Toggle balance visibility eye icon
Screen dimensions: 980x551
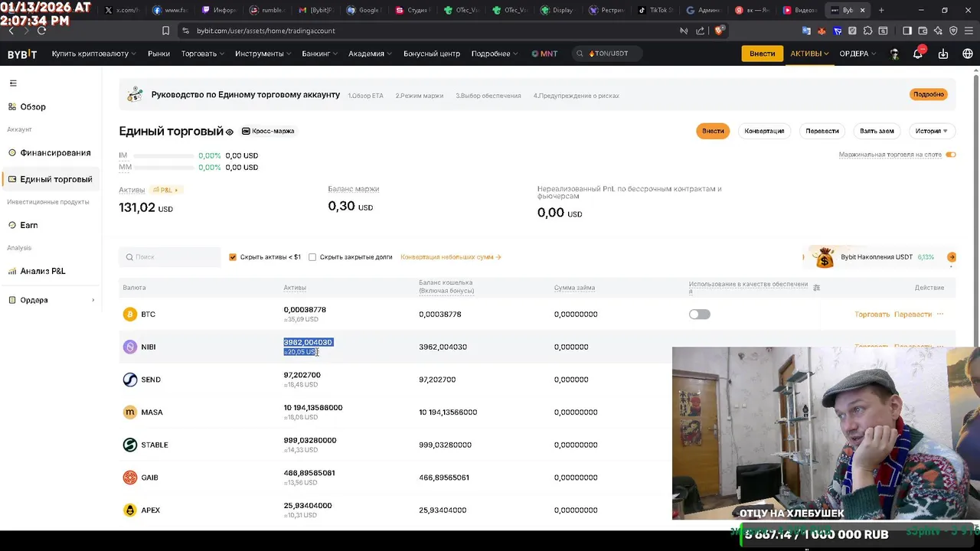coord(230,132)
